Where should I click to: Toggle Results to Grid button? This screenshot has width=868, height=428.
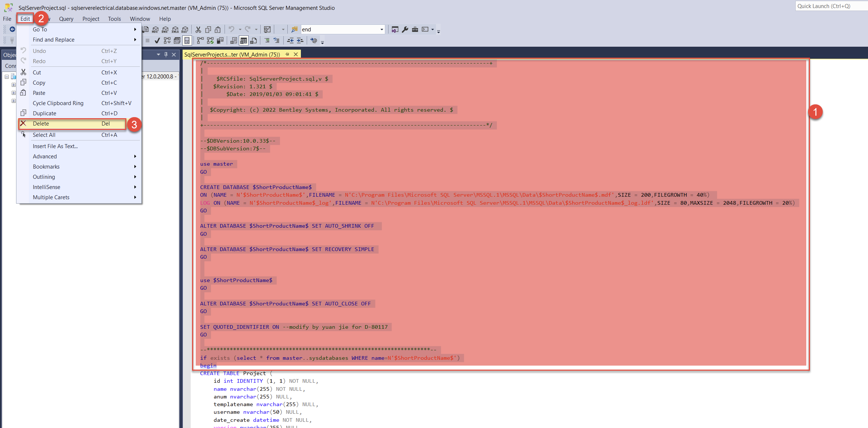pyautogui.click(x=244, y=41)
